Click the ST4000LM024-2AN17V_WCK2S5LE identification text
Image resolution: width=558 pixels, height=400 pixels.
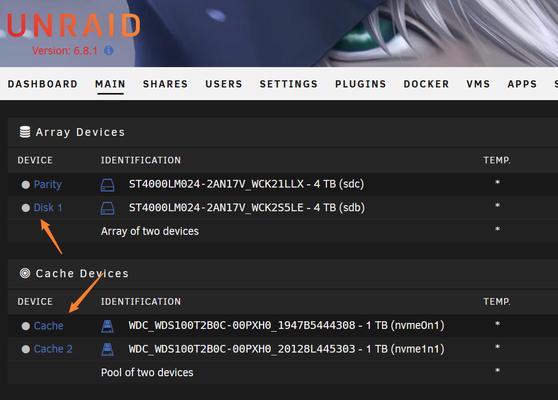click(x=247, y=207)
